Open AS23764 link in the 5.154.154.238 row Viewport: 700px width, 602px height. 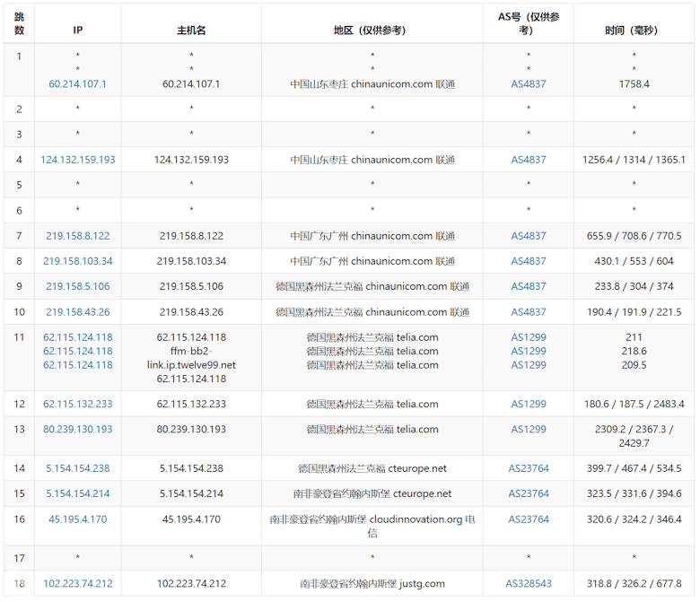coord(528,468)
